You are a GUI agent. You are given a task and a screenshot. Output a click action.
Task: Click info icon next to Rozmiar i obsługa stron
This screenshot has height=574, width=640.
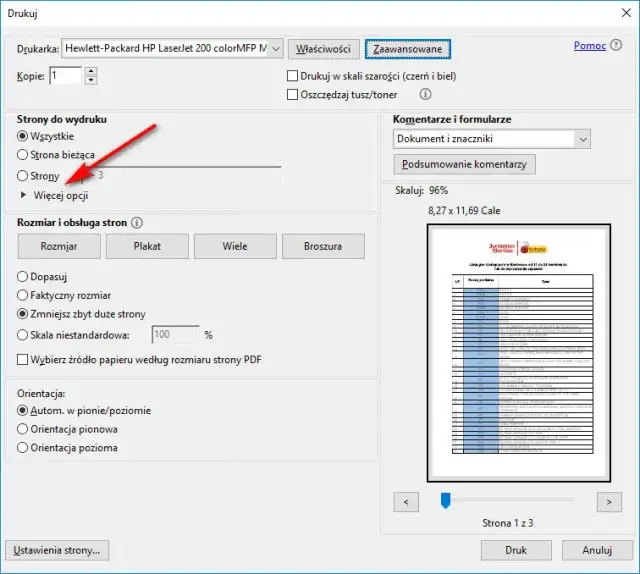[x=137, y=223]
